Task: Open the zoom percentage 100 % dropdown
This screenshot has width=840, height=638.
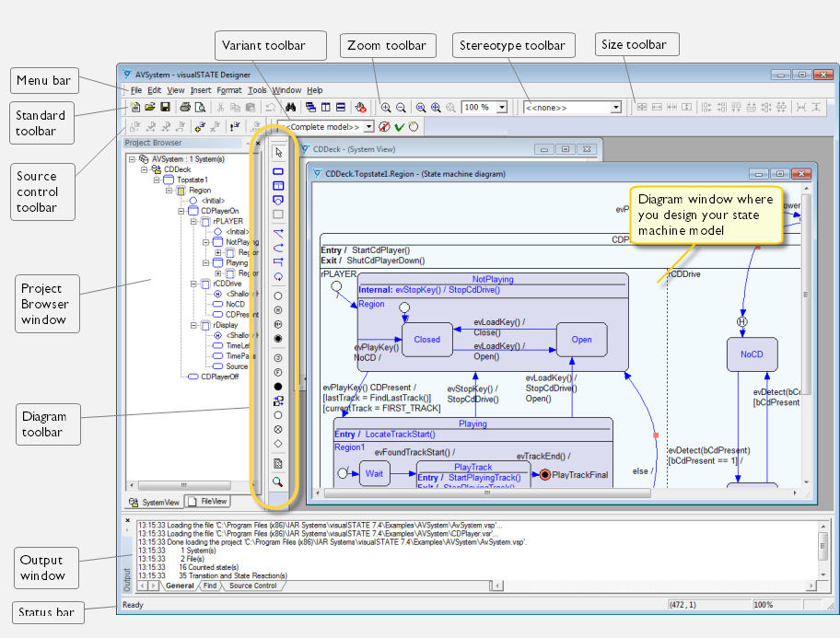Action: point(502,107)
